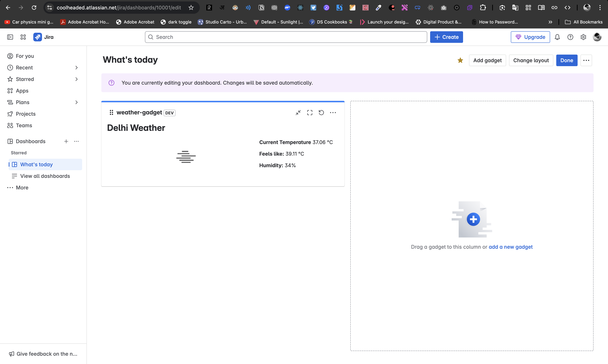
Task: Click the Jira search field
Action: [286, 37]
